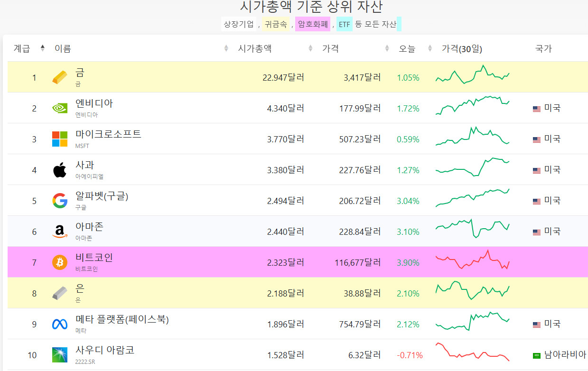Image resolution: width=588 pixels, height=371 pixels.
Task: Click the 30-day price chart for 아마존
Action: pyautogui.click(x=472, y=228)
